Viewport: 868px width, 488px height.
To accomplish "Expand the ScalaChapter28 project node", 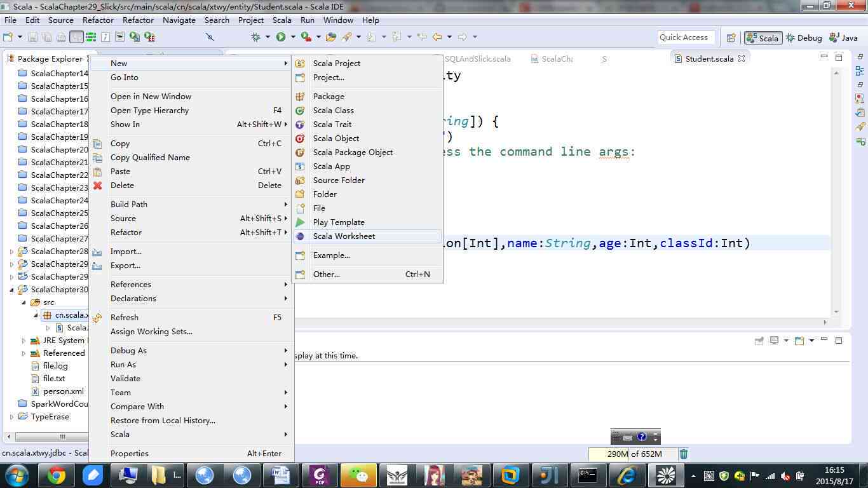I will point(11,252).
